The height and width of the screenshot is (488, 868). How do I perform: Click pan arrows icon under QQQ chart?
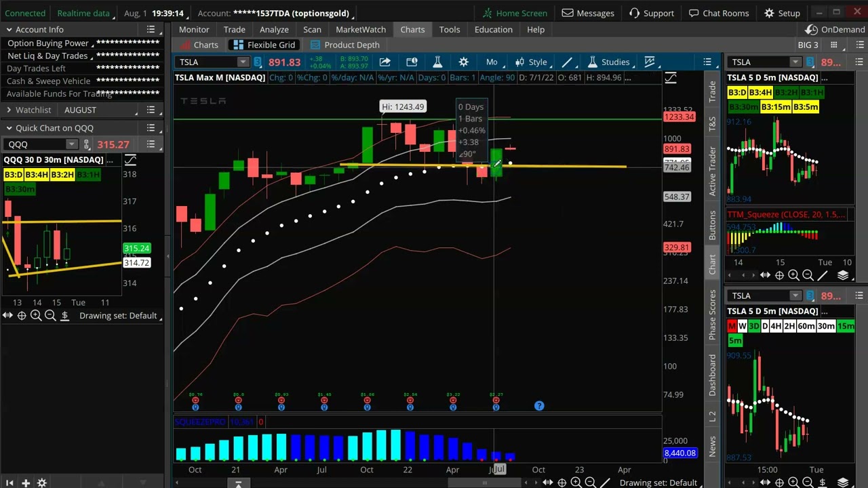pyautogui.click(x=7, y=315)
